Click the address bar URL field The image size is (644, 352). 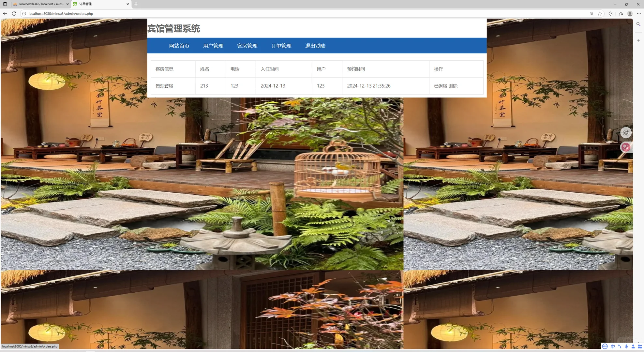pyautogui.click(x=130, y=14)
